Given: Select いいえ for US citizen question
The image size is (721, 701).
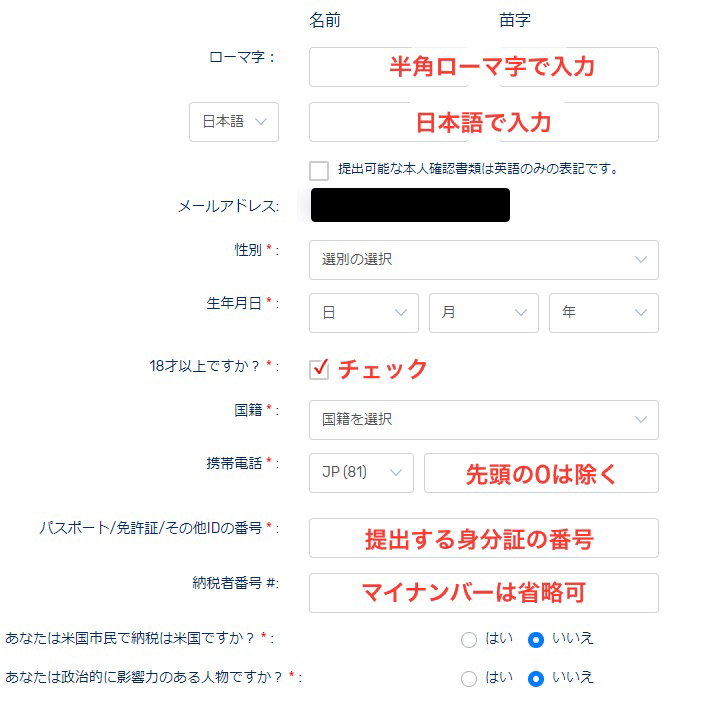Looking at the screenshot, I should point(536,640).
